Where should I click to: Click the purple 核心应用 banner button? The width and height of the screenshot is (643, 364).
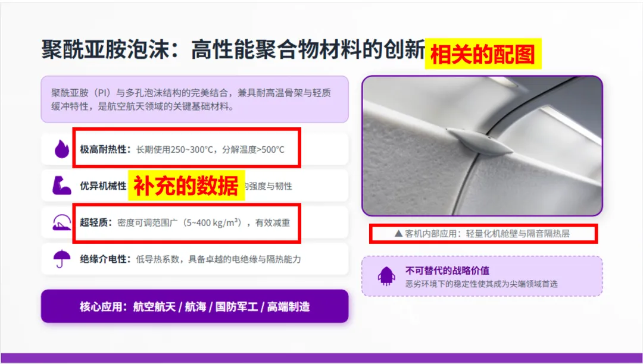pyautogui.click(x=195, y=306)
